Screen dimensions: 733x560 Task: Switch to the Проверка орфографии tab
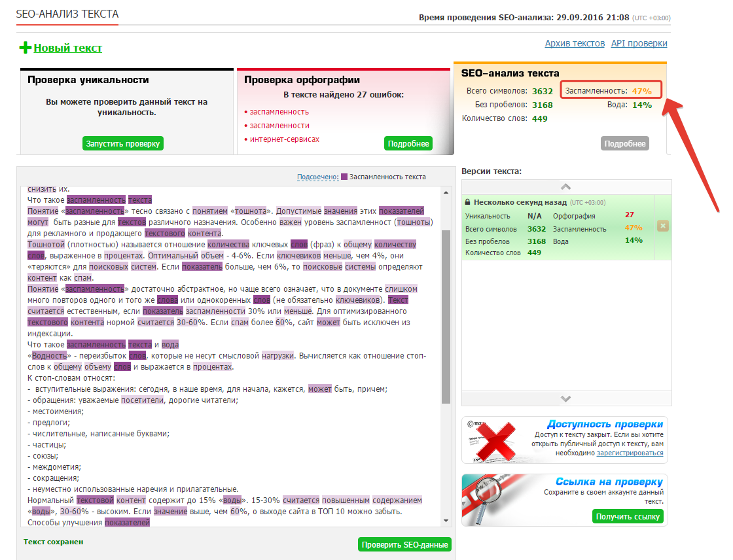click(302, 80)
